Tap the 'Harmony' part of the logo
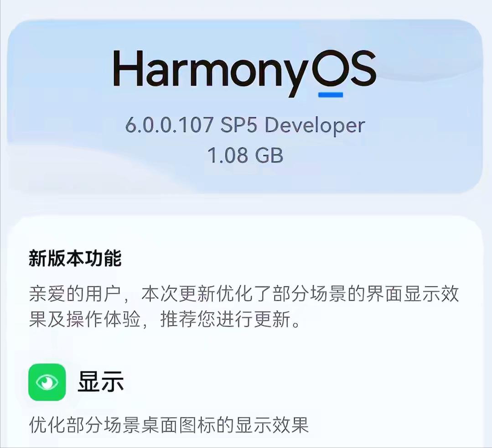Image resolution: width=492 pixels, height=448 pixels. pyautogui.click(x=211, y=72)
